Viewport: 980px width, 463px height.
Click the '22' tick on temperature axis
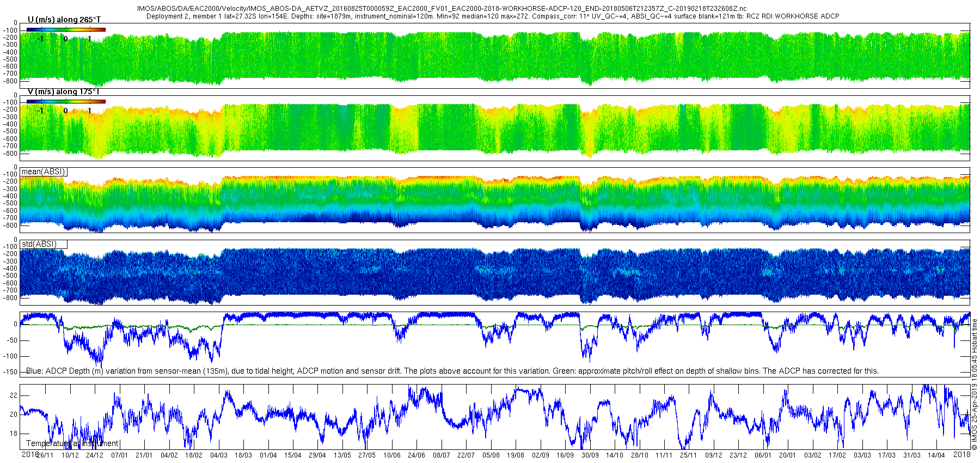pyautogui.click(x=14, y=395)
